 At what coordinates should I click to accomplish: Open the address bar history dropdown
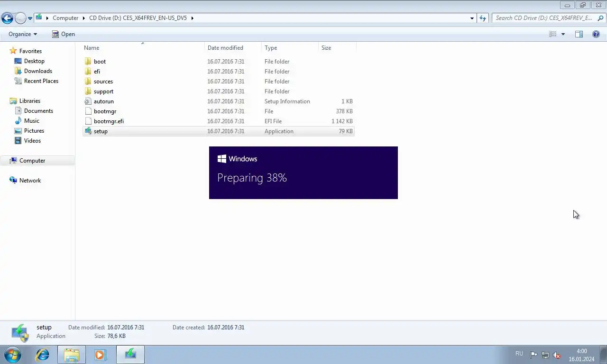[x=472, y=18]
